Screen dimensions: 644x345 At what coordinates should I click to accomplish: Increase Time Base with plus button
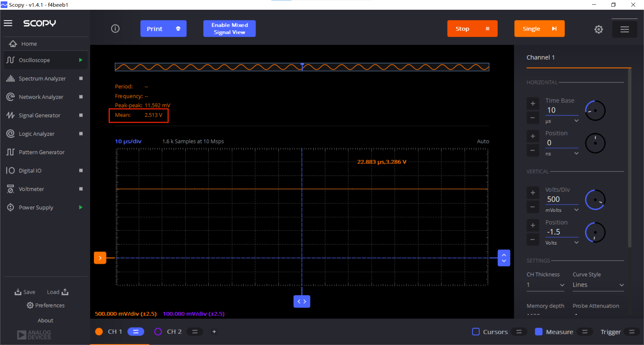533,103
